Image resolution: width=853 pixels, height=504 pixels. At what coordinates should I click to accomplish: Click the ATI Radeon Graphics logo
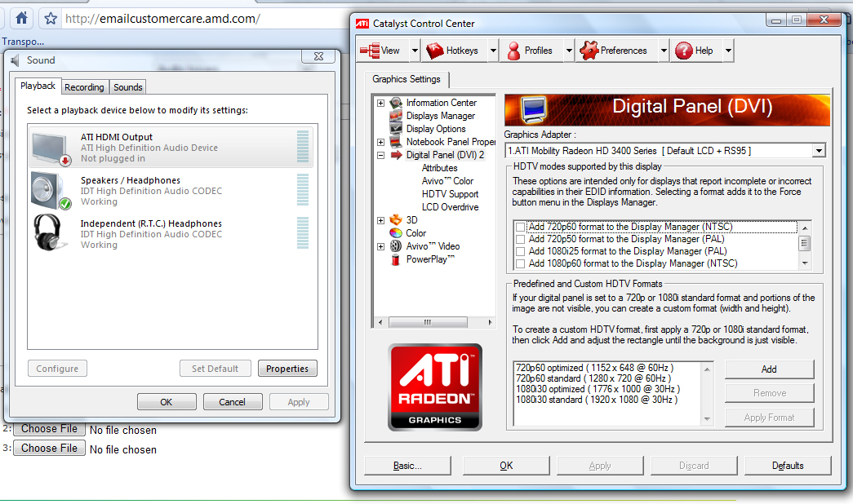coord(435,387)
